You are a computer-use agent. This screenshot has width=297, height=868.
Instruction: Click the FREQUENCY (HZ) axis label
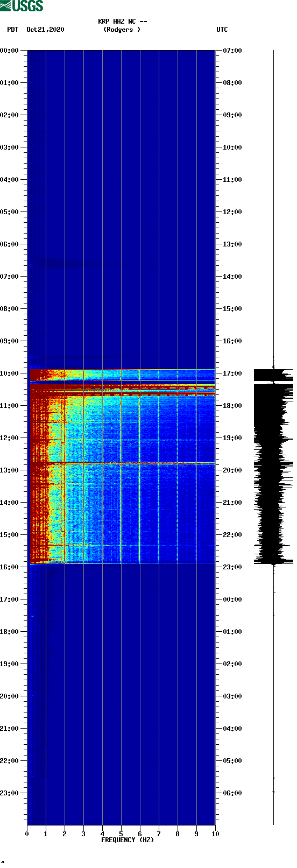[x=128, y=840]
